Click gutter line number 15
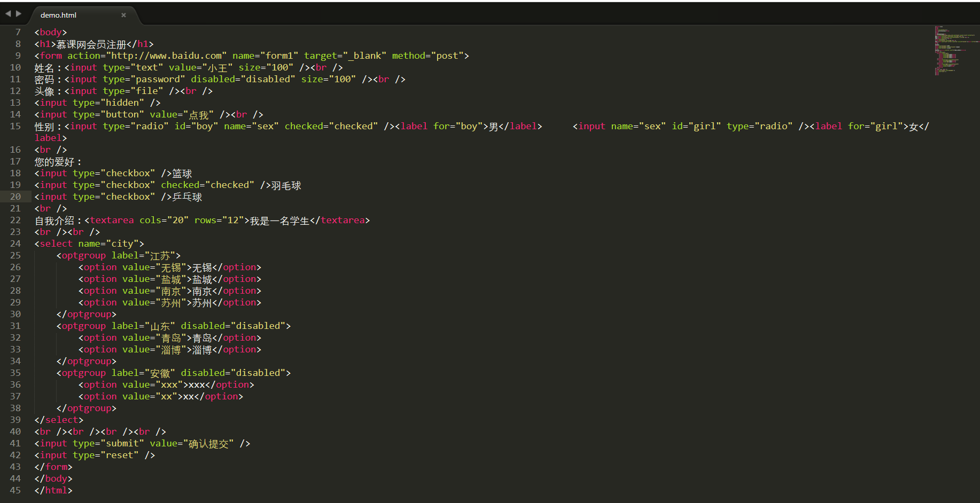This screenshot has width=980, height=503. tap(15, 126)
